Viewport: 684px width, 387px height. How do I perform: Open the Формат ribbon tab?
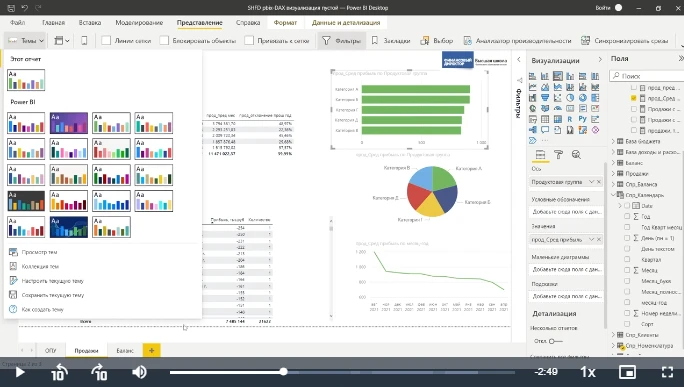pos(285,23)
